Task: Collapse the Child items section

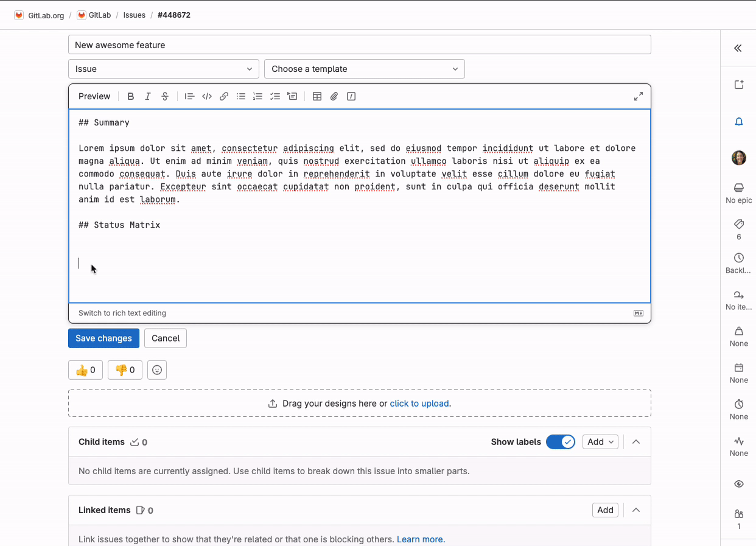Action: tap(636, 442)
